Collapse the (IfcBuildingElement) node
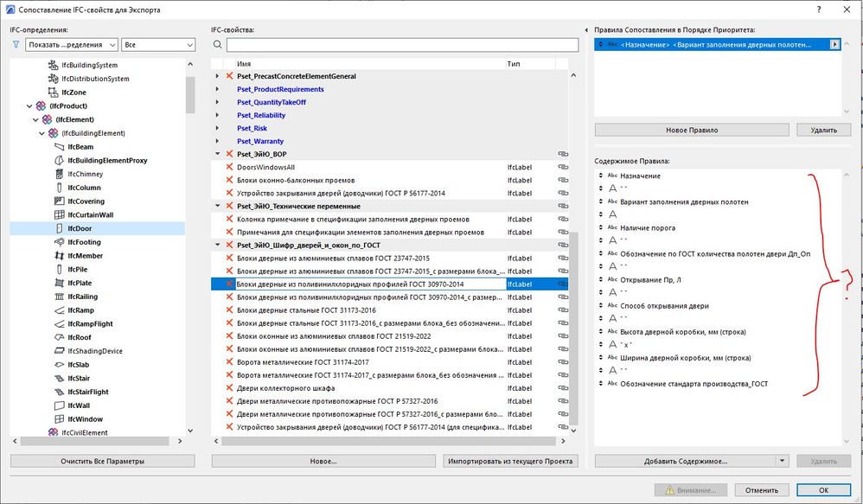 (x=42, y=133)
